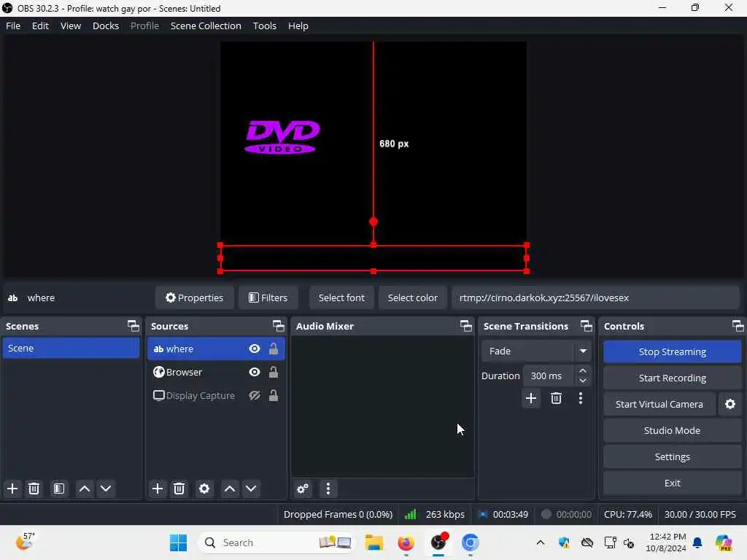Move source up arrow in Sources dock

tap(230, 489)
